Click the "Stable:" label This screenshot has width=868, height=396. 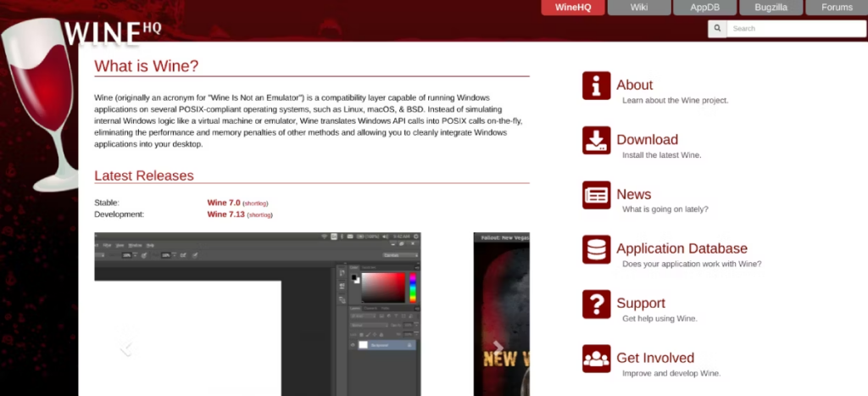[x=107, y=203]
